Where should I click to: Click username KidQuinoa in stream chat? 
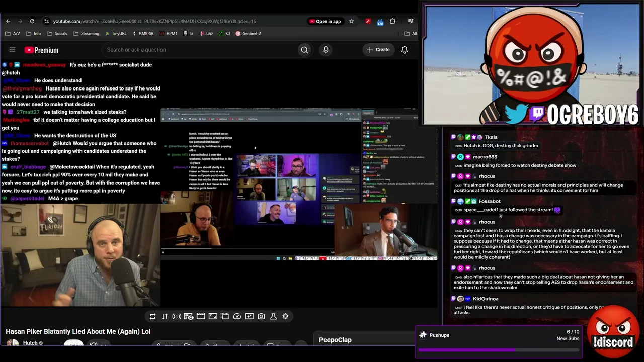coord(486,299)
